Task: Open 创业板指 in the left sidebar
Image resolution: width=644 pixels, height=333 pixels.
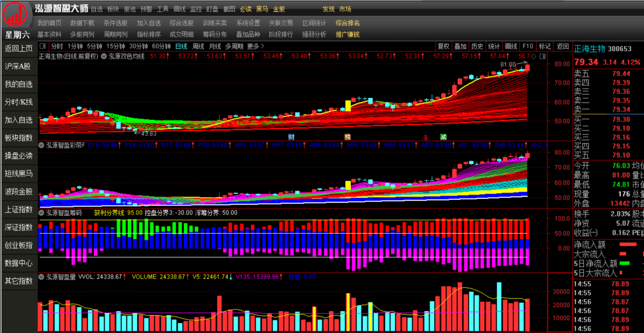Action: tap(19, 245)
